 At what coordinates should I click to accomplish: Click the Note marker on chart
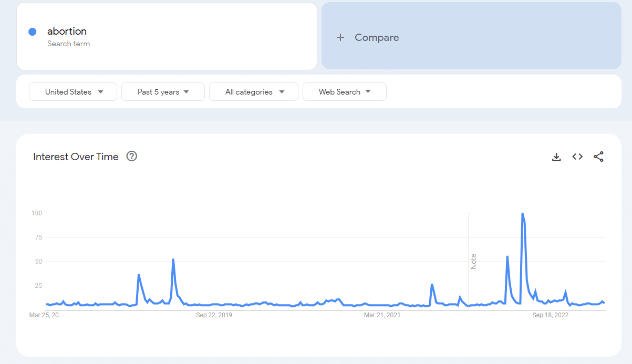[x=473, y=262]
